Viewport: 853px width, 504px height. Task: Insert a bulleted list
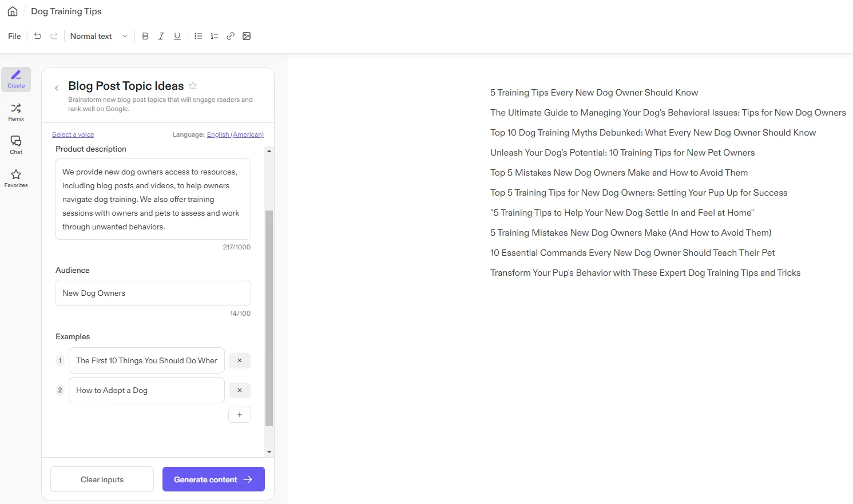coord(199,36)
